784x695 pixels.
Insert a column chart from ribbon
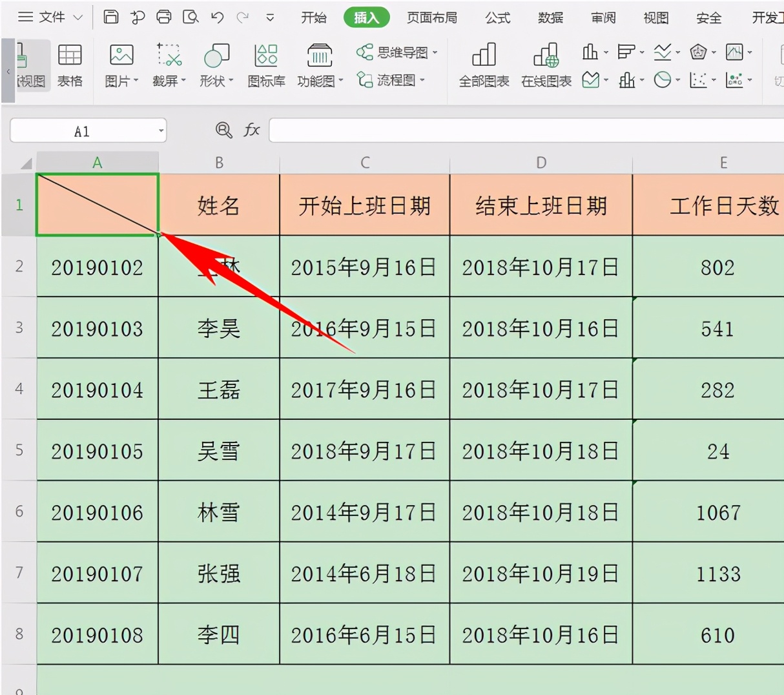point(590,52)
